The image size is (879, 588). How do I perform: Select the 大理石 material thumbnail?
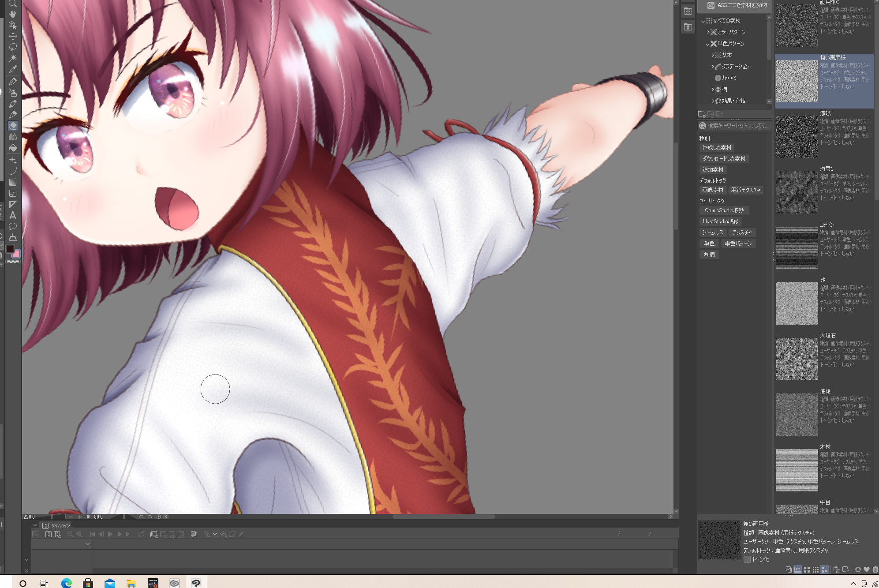coord(797,359)
